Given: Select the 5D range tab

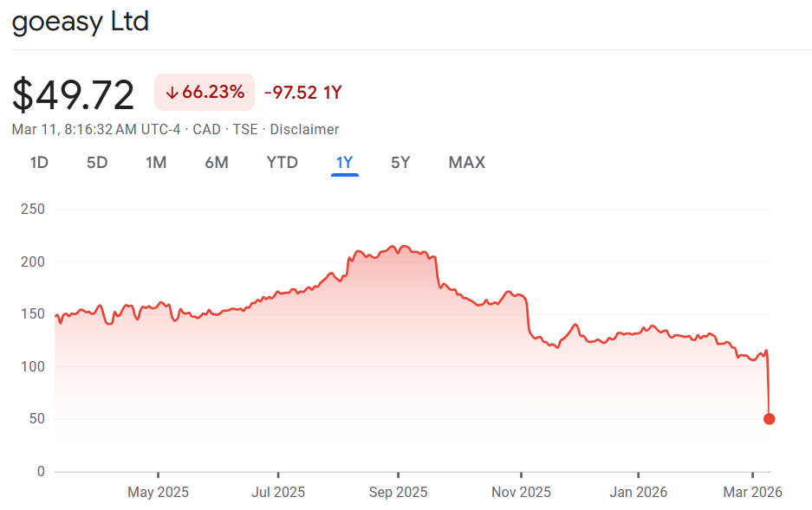Looking at the screenshot, I should [97, 162].
